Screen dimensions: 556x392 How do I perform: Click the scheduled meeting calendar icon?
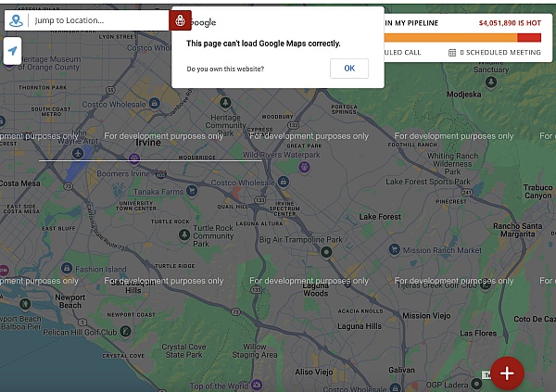452,53
